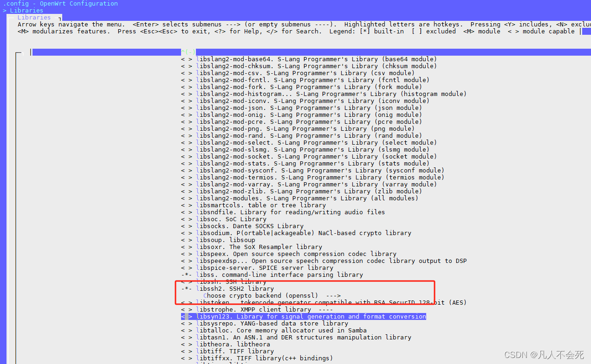Select the libslang2-mod-png entry

(298, 129)
